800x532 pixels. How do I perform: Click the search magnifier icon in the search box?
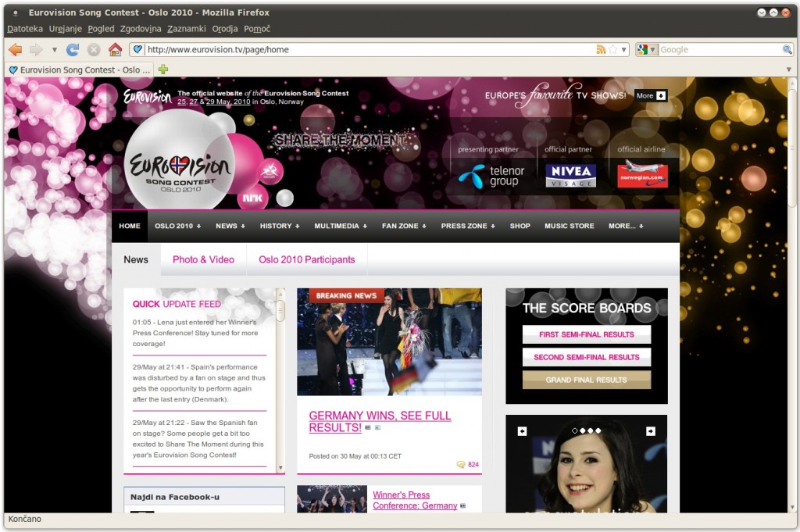click(x=787, y=49)
